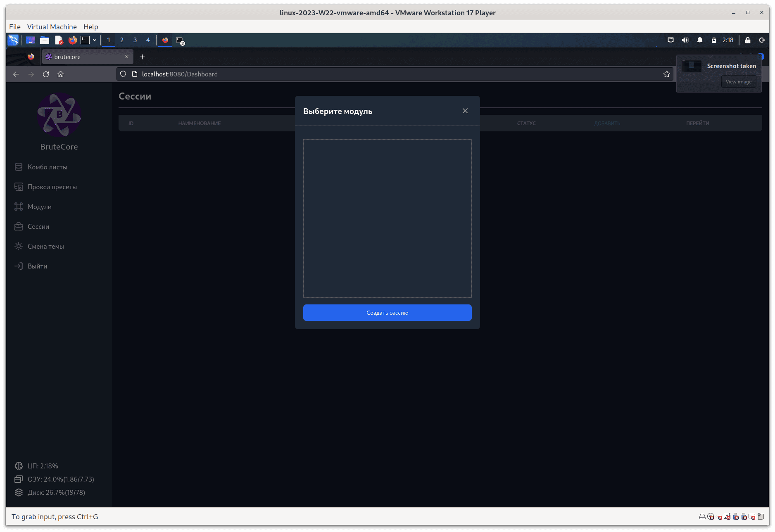Click the panel clock showing 2:18
The height and width of the screenshot is (532, 775).
728,40
